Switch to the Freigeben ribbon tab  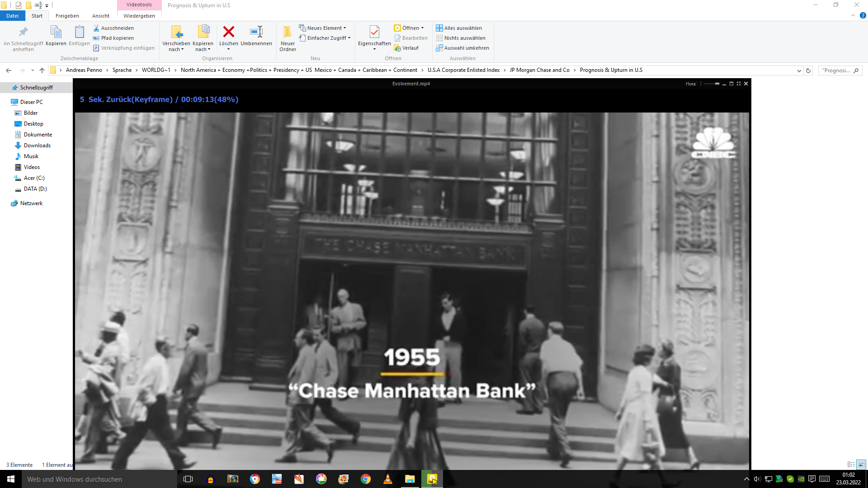(x=67, y=16)
